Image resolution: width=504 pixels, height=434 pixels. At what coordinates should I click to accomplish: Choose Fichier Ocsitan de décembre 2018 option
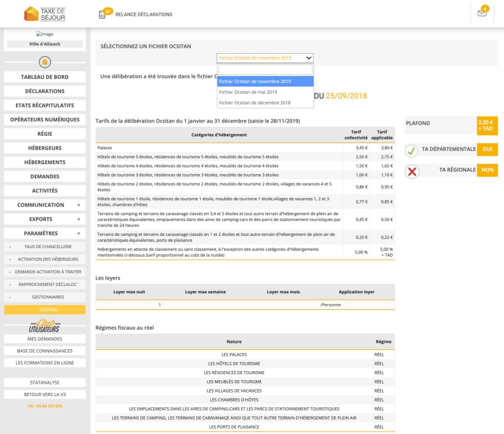265,102
